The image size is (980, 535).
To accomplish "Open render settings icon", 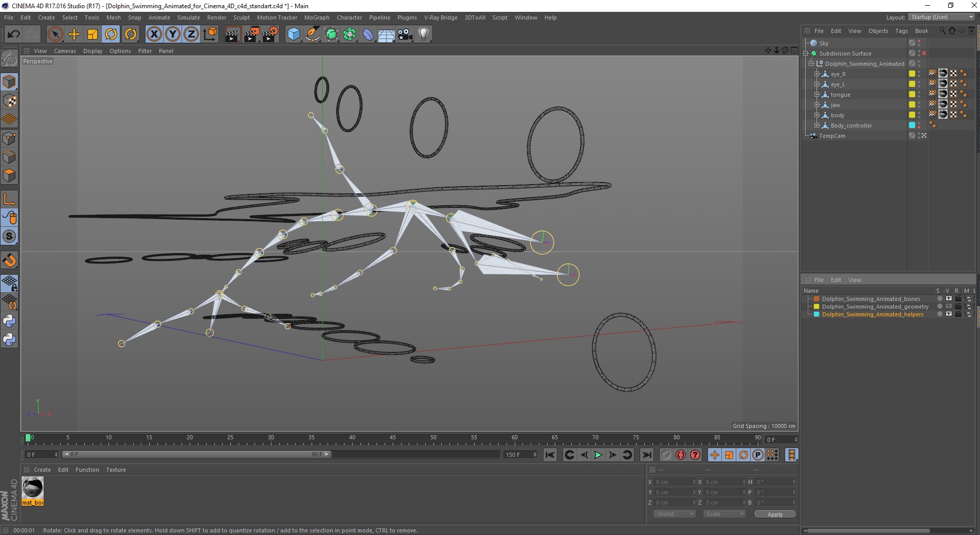I will [x=270, y=34].
